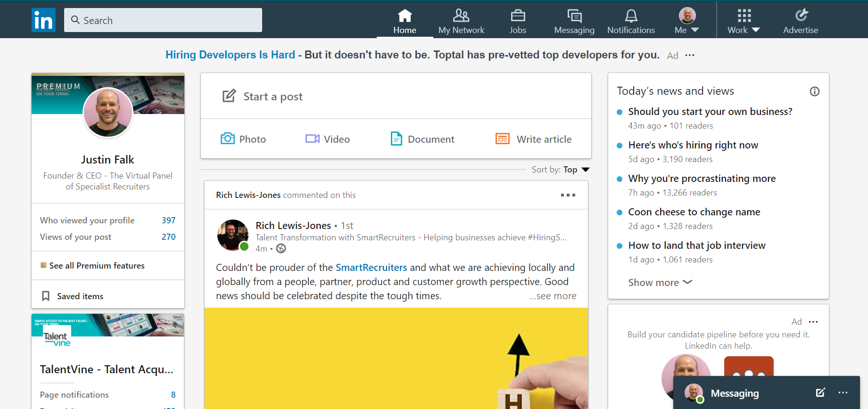868x409 pixels.
Task: Read Here's who's hiring right now
Action: click(x=693, y=145)
